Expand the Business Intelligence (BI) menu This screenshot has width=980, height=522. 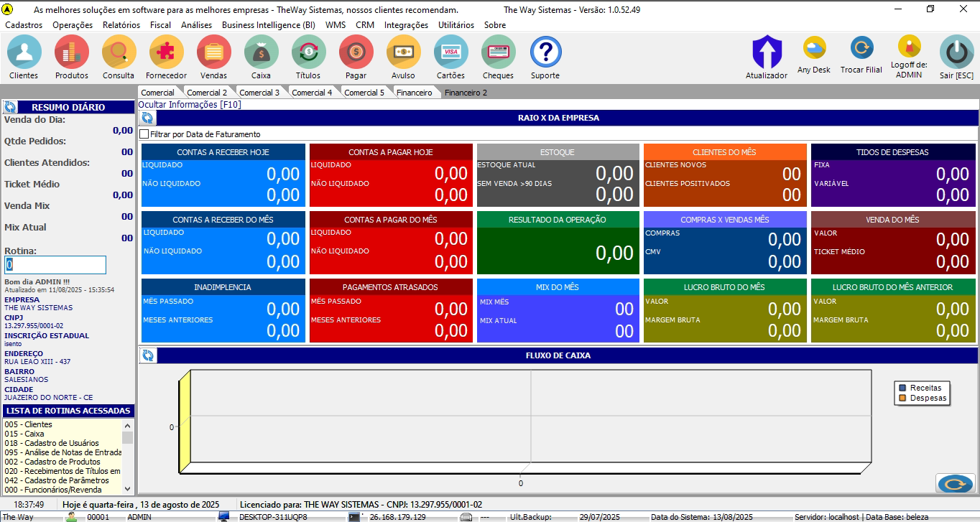pyautogui.click(x=268, y=24)
